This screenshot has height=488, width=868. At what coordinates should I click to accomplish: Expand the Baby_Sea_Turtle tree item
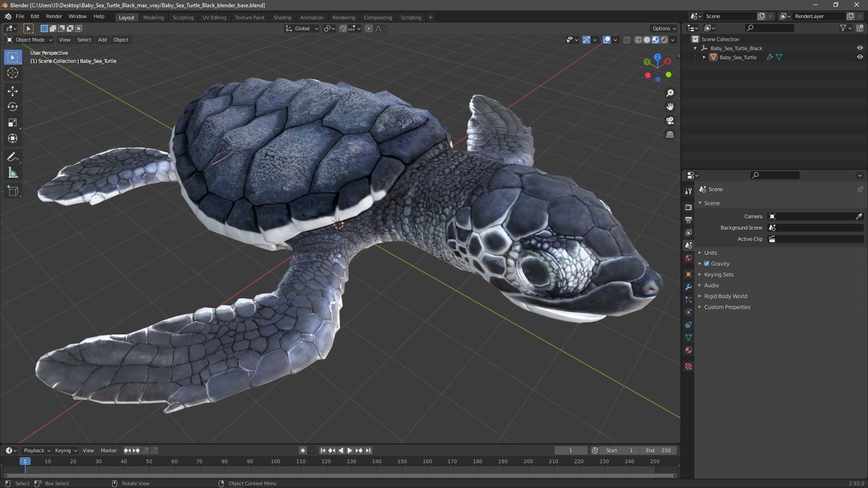pos(704,57)
